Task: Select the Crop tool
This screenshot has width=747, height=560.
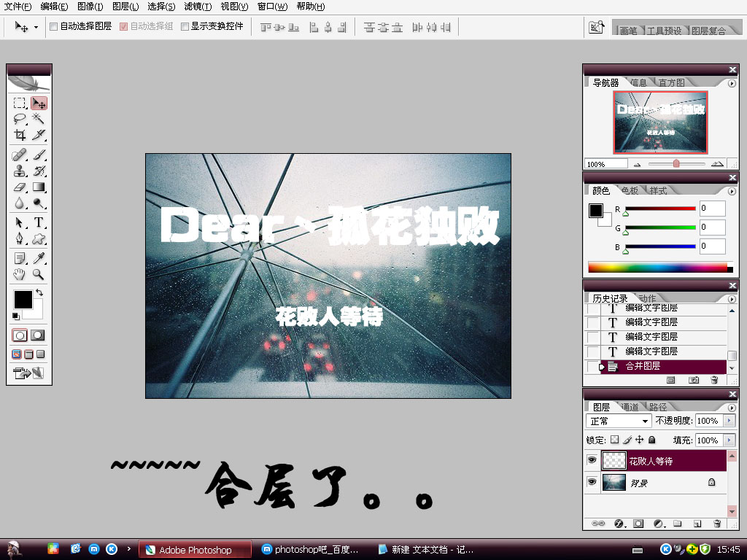Action: click(x=20, y=135)
